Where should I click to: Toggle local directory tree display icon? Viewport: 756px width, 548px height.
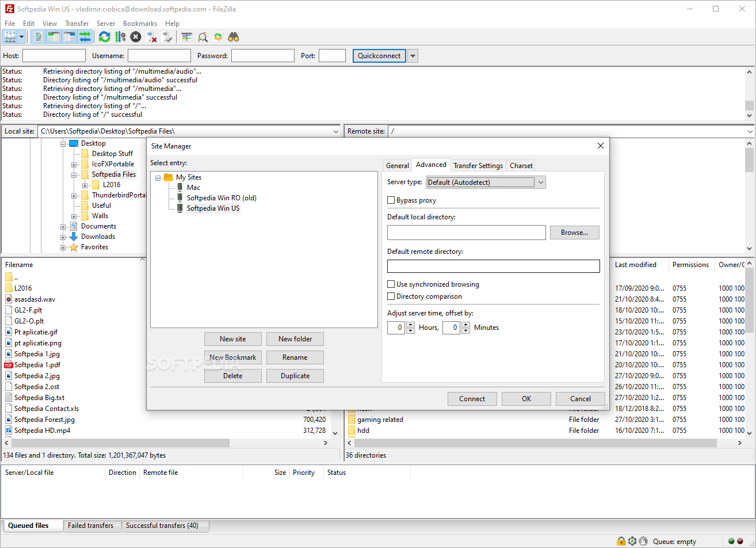tap(54, 37)
